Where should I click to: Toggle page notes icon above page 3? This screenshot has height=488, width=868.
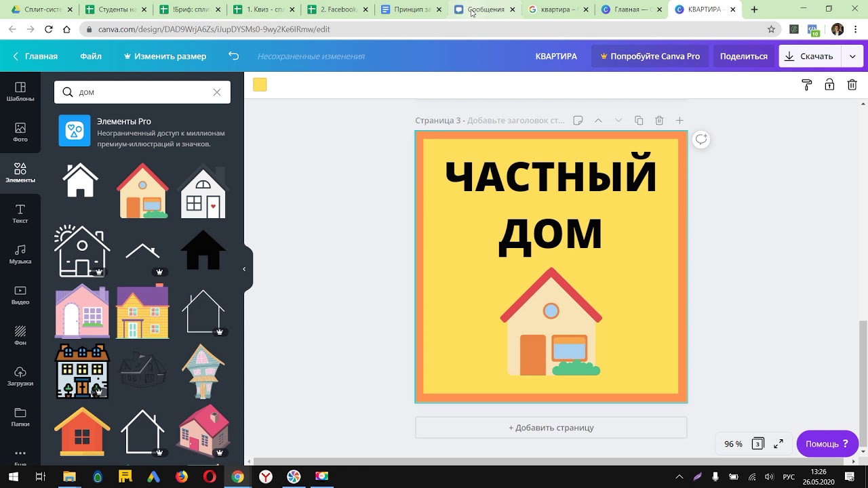click(x=578, y=121)
